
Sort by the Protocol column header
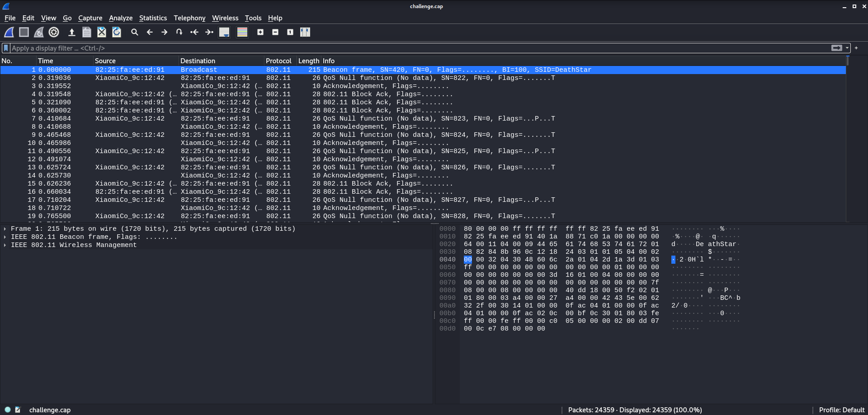pos(280,61)
